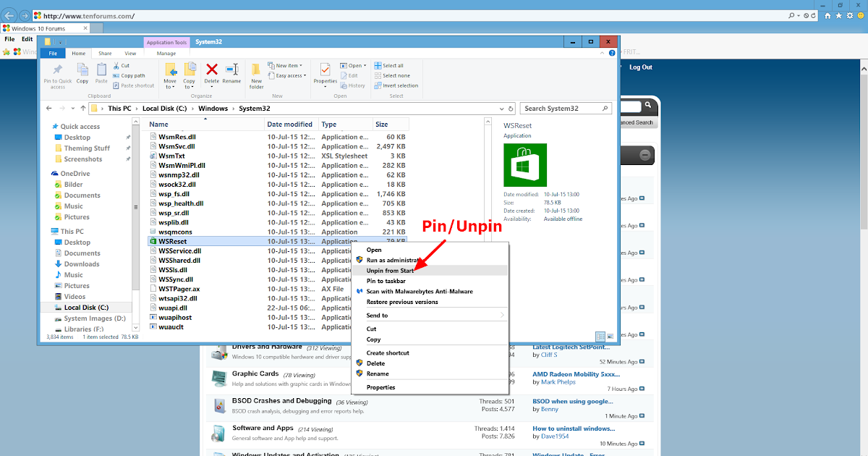This screenshot has width=868, height=456.
Task: Open AMD Radeon Mobility thread link
Action: click(576, 374)
